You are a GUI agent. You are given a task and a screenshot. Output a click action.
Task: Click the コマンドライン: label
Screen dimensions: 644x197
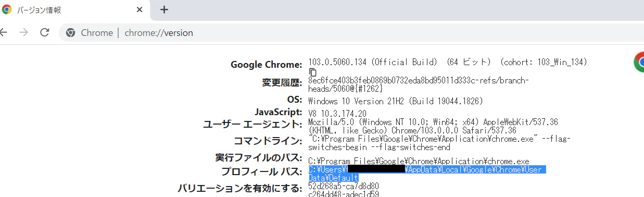[268, 141]
